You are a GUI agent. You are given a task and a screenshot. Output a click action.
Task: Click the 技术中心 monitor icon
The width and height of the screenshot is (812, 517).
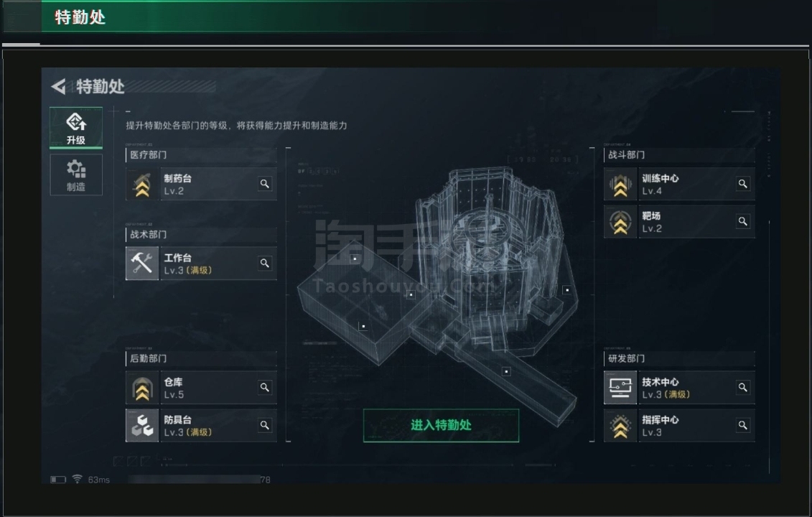click(x=620, y=388)
